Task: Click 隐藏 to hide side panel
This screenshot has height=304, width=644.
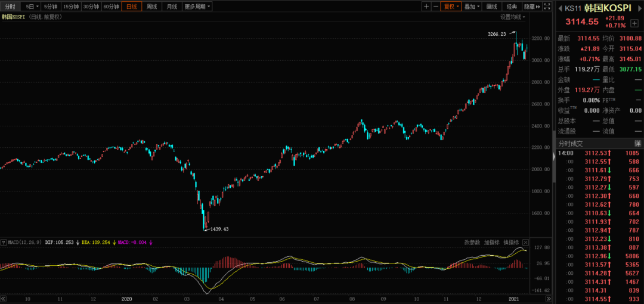Action: coord(532,7)
